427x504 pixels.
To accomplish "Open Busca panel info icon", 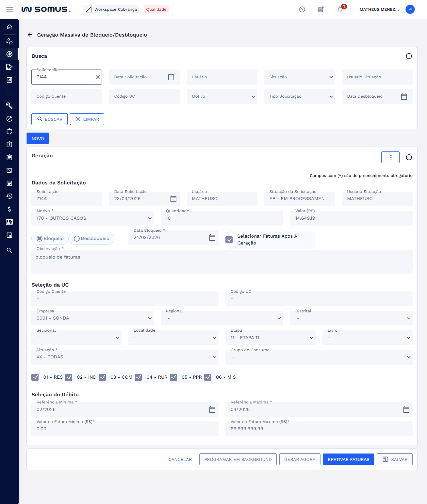I will tap(409, 56).
